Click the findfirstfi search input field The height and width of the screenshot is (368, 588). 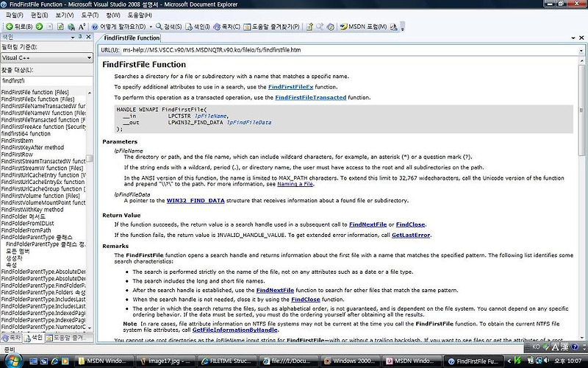tap(46, 81)
